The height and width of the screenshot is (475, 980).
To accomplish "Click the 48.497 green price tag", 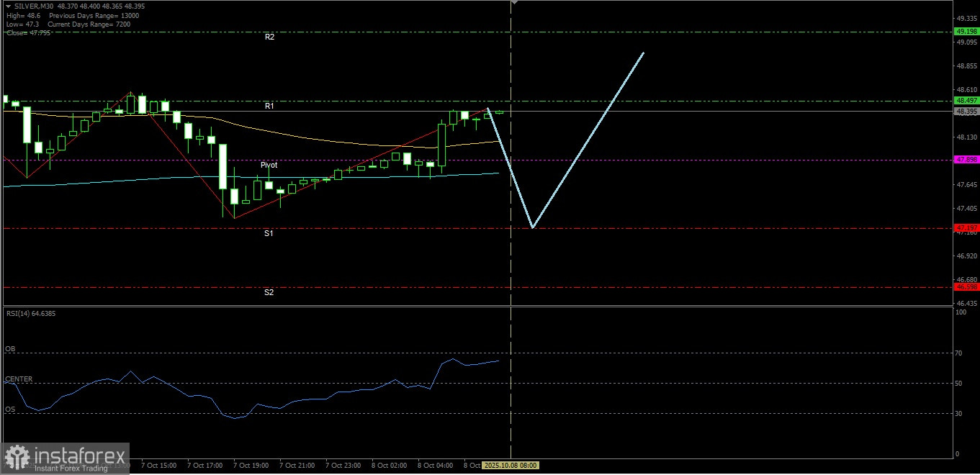I will 965,101.
